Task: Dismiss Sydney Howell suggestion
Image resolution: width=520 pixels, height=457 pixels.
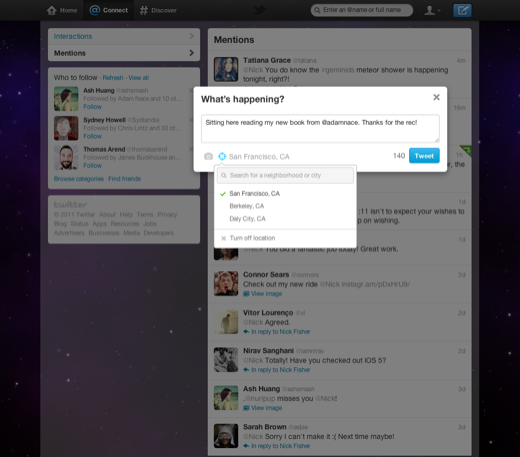Action: [191, 120]
